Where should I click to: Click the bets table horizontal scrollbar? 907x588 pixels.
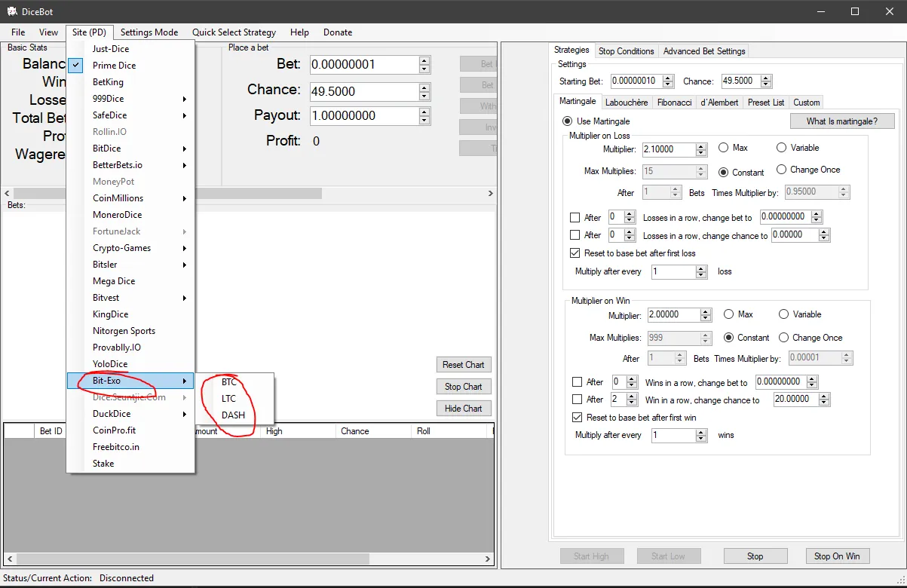[x=249, y=560]
